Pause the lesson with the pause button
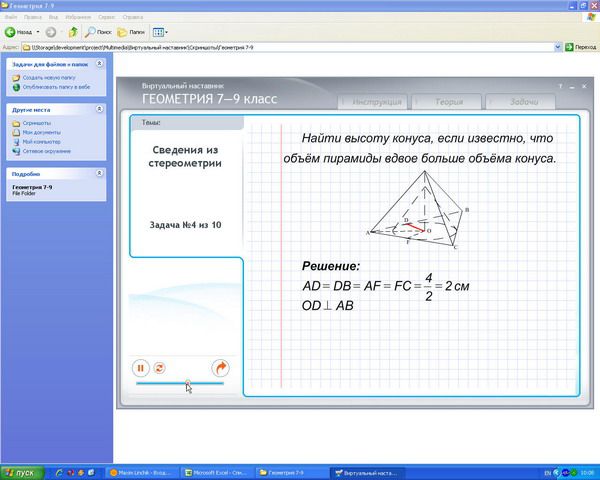The height and width of the screenshot is (480, 600). (141, 369)
